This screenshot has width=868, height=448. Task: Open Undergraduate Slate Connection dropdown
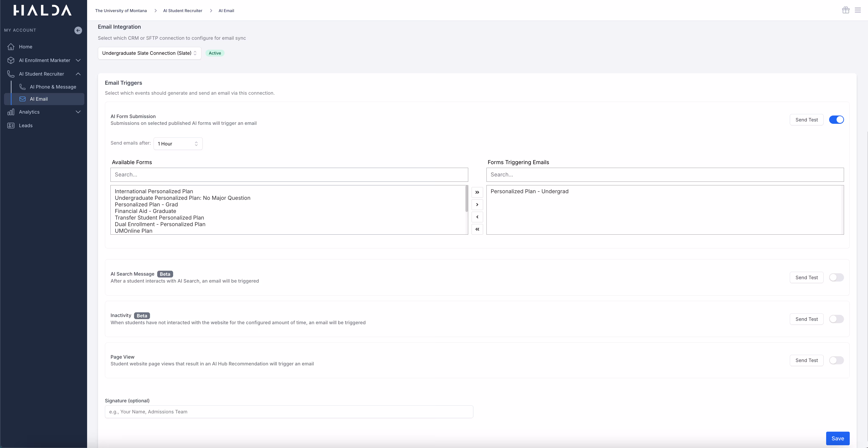pyautogui.click(x=149, y=53)
